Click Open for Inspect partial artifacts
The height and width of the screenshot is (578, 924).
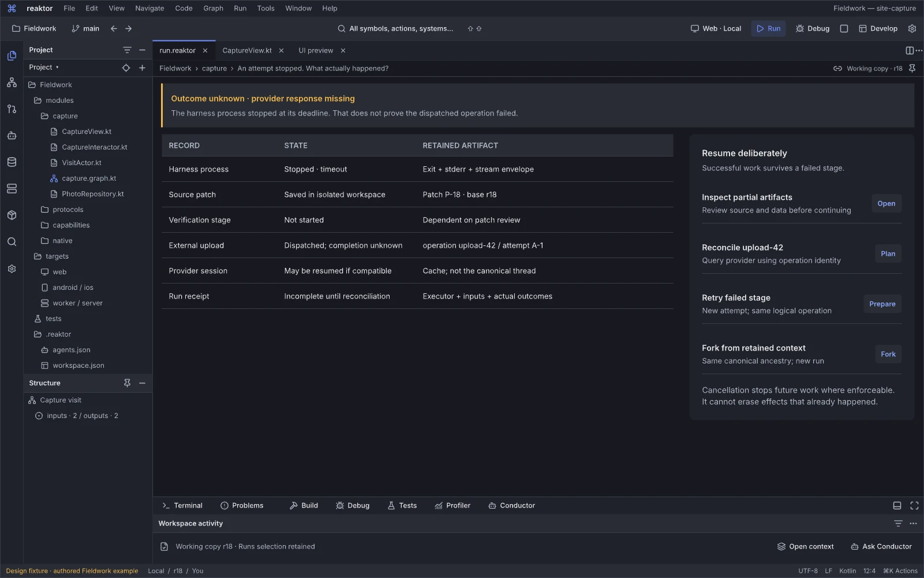(x=886, y=203)
